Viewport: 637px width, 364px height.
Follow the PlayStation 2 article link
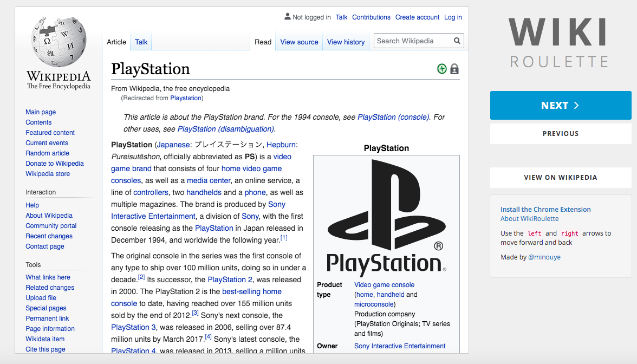pyautogui.click(x=230, y=279)
